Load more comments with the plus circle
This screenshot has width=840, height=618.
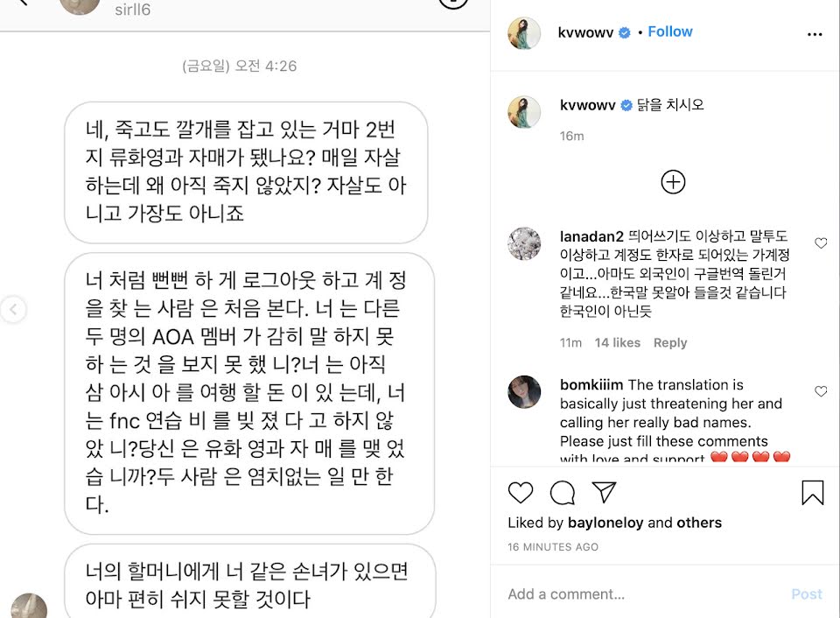click(x=673, y=182)
